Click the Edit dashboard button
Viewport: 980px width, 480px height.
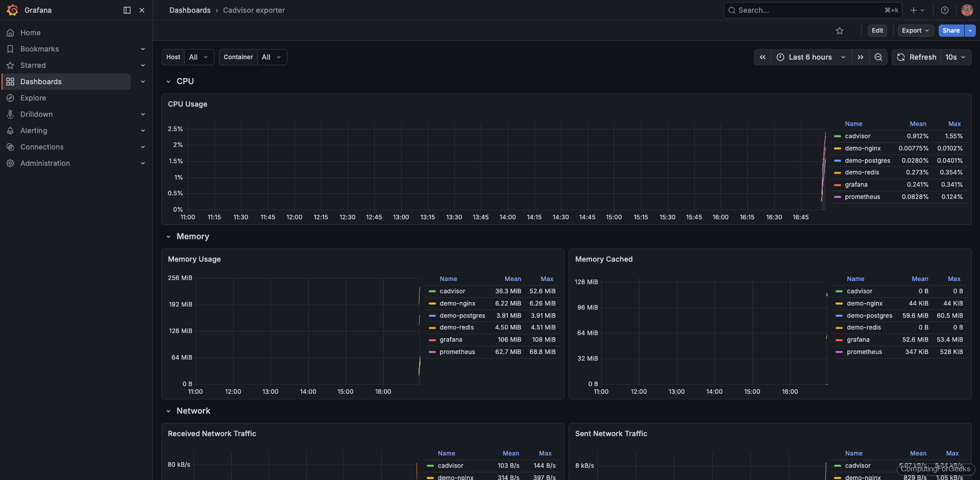click(877, 31)
